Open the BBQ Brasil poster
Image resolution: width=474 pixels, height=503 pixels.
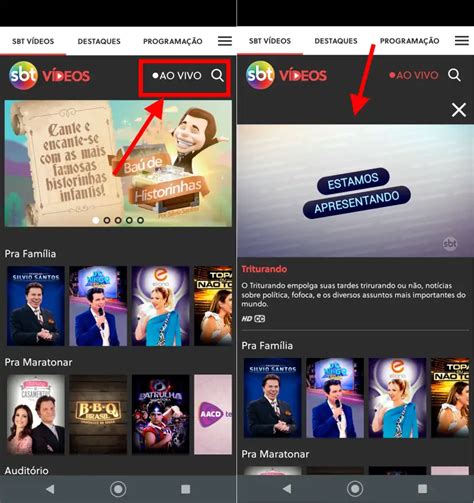[98, 414]
